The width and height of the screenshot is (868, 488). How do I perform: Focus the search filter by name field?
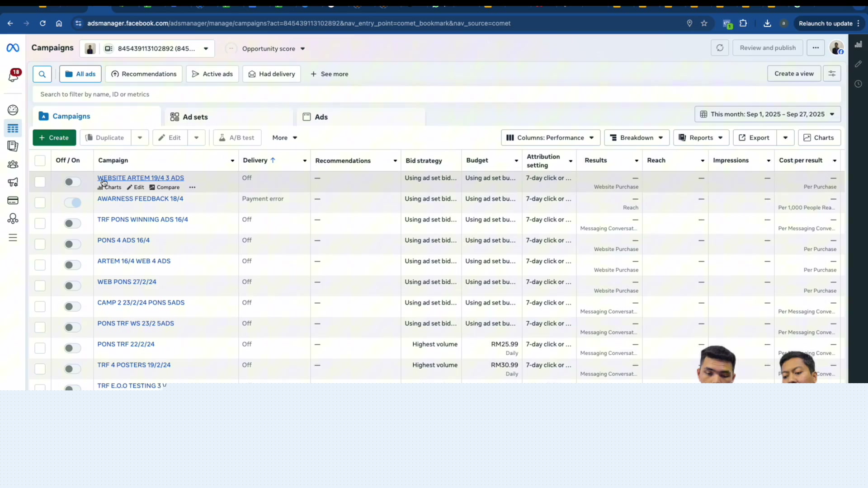point(436,94)
